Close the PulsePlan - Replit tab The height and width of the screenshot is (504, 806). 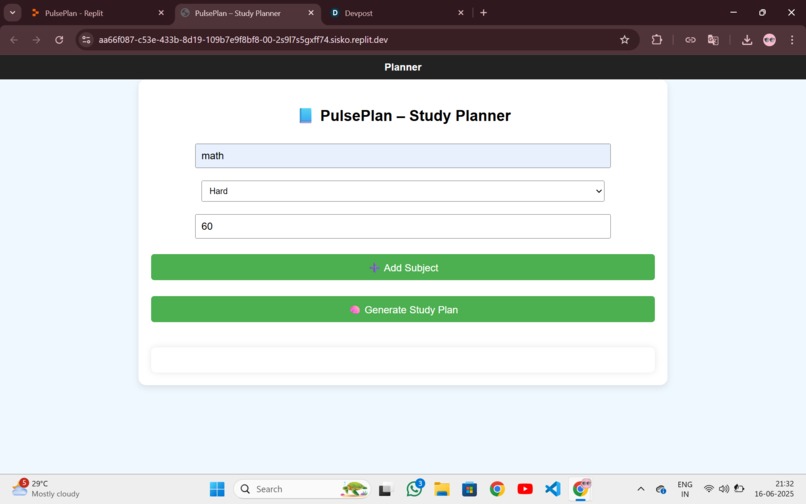click(x=161, y=13)
